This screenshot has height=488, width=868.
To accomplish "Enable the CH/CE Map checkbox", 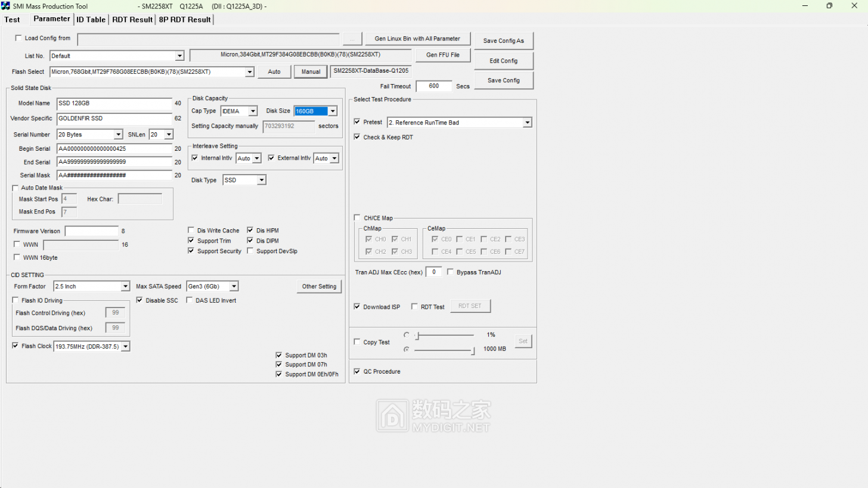I will click(x=357, y=218).
